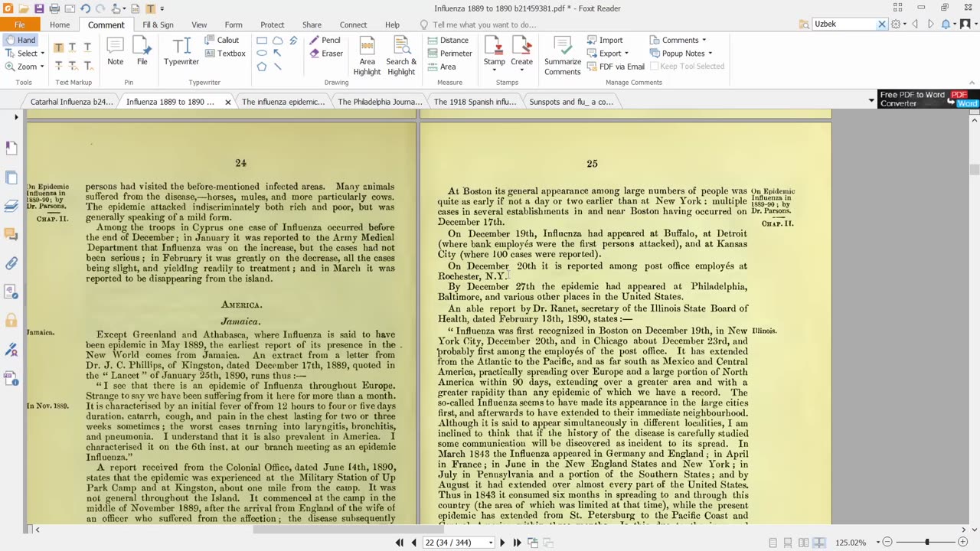The width and height of the screenshot is (980, 551).
Task: Select the Area measure tool
Action: click(x=442, y=67)
